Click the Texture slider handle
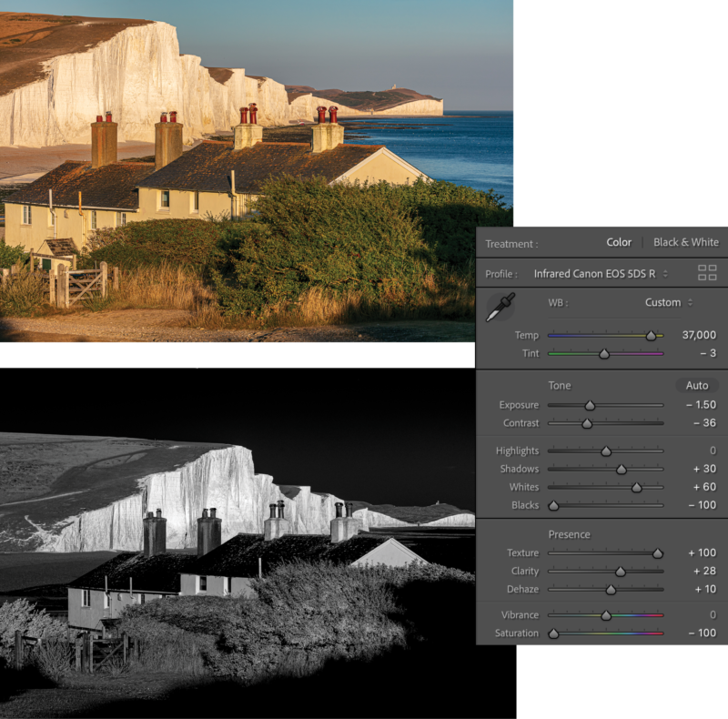 (657, 553)
